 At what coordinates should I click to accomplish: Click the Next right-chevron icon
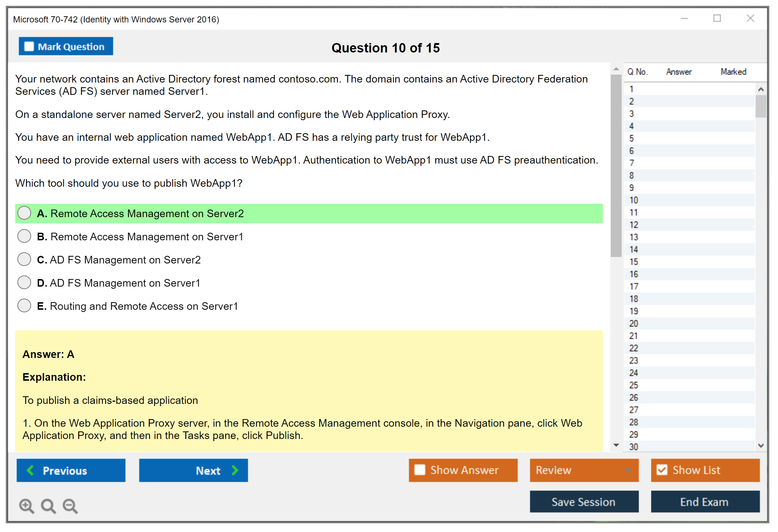tap(235, 470)
